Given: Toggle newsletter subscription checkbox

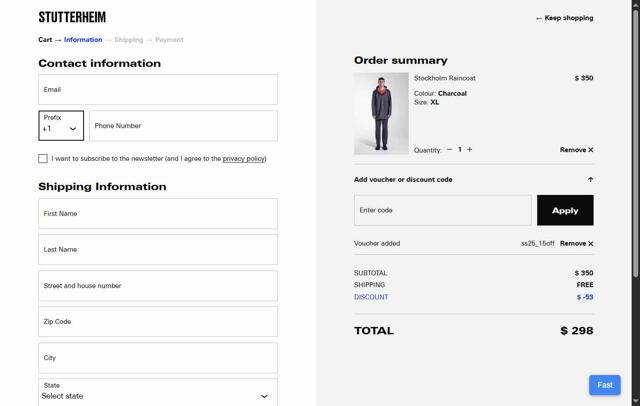Looking at the screenshot, I should pos(43,158).
